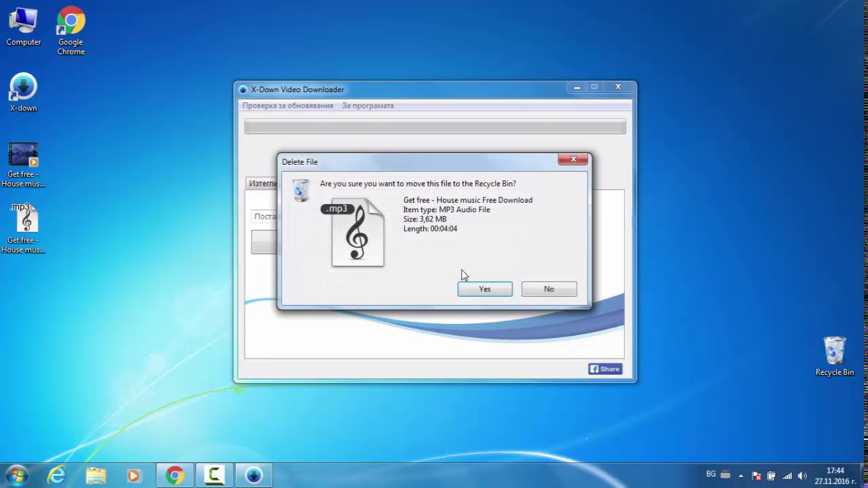
Task: Click the power plug tray icon
Action: 772,476
